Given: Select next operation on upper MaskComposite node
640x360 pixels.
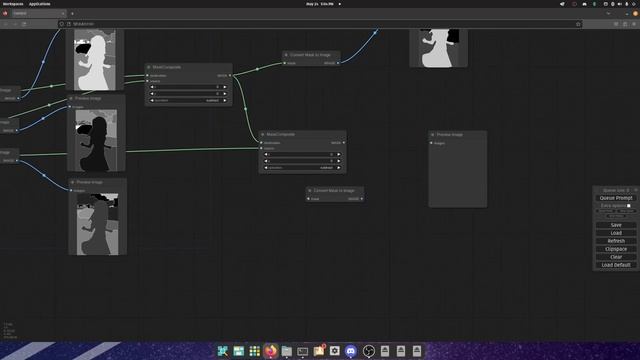Looking at the screenshot, I should (225, 100).
